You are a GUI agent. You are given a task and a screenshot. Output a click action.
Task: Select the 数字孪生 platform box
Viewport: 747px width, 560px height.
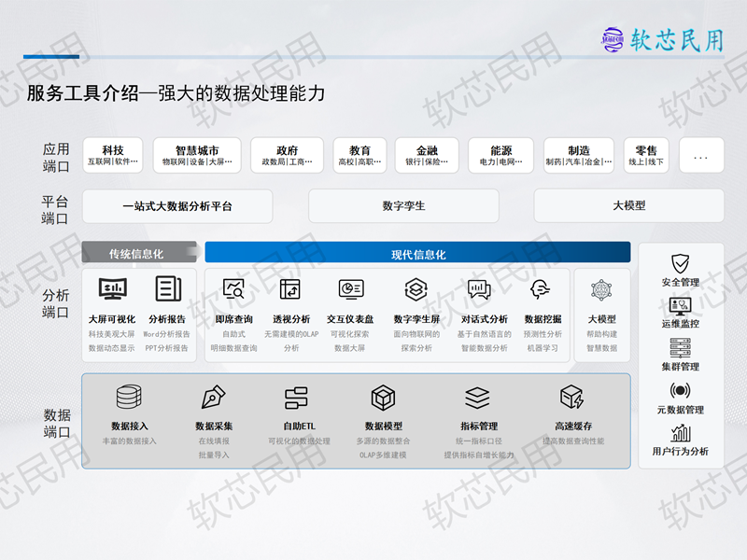403,205
